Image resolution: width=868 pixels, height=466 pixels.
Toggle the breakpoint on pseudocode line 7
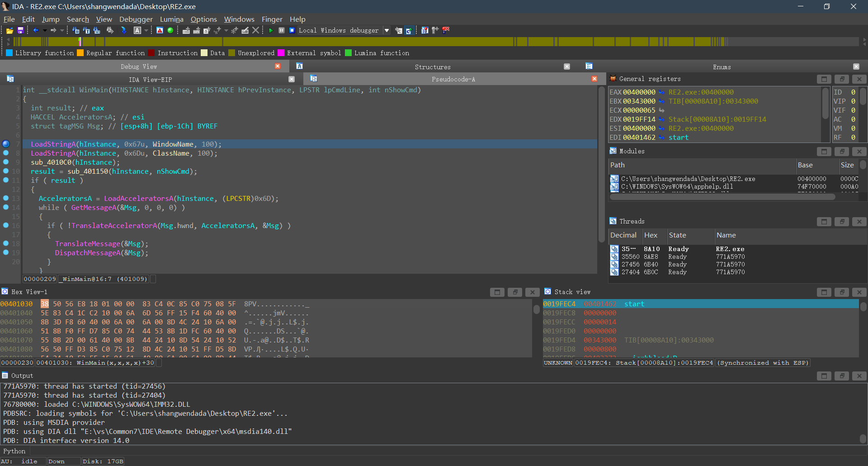click(x=6, y=144)
